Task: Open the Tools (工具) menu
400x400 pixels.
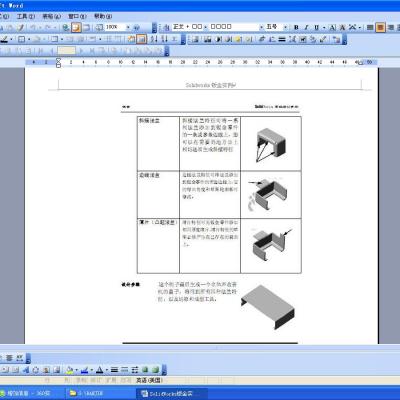Action: (26, 16)
